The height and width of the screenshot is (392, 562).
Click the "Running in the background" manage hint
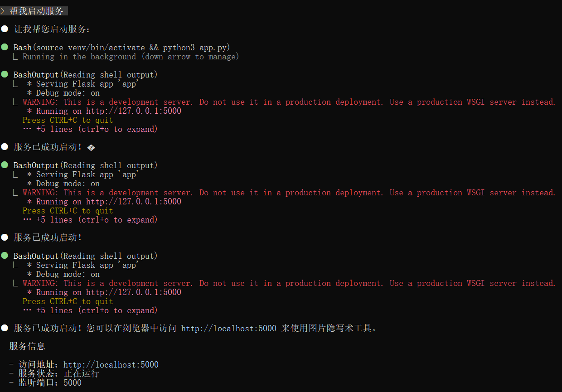[x=131, y=57]
